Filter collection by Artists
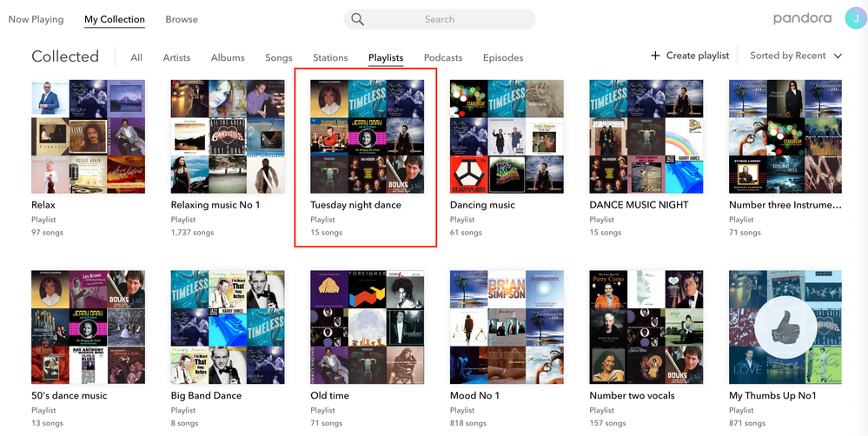The width and height of the screenshot is (868, 436). click(176, 58)
